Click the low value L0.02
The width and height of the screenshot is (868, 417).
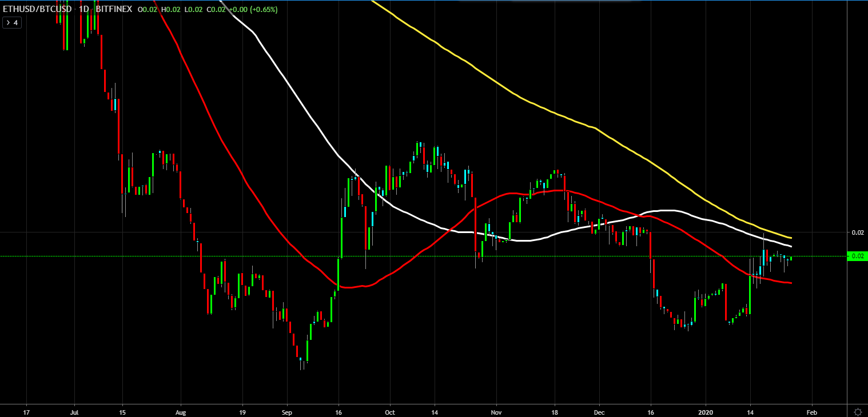194,10
